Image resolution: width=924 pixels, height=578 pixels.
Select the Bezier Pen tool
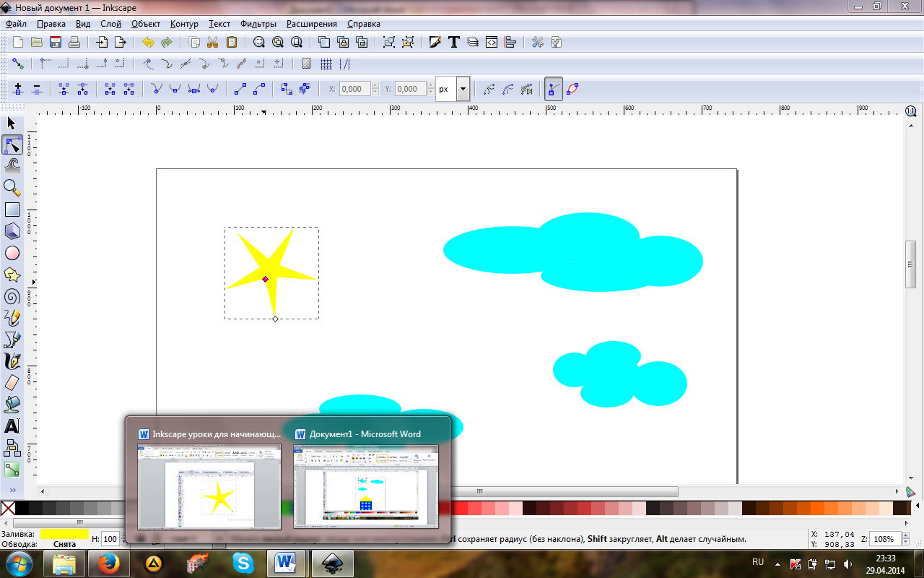tap(12, 340)
